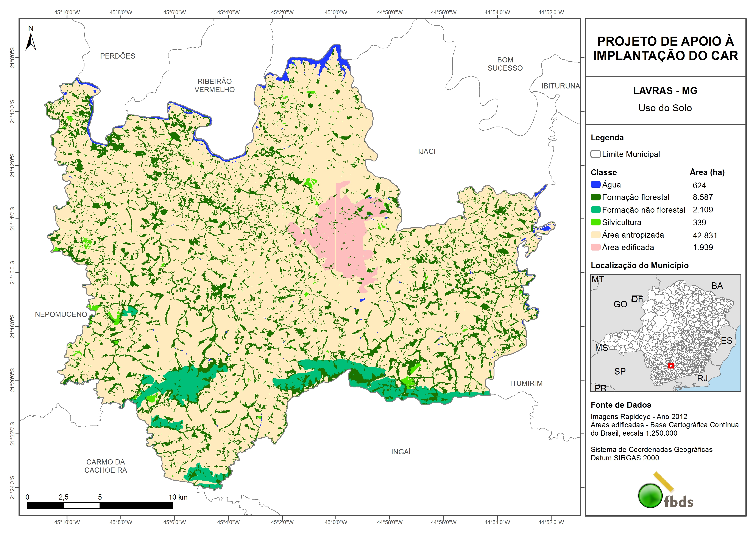Click the NEPOMUCENO label on map
Screen dimensions: 756x534
tap(61, 314)
